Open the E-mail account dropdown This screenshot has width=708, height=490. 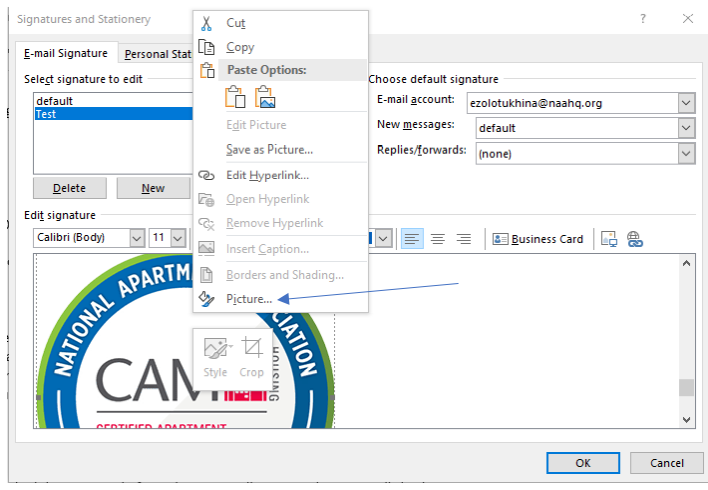[686, 103]
